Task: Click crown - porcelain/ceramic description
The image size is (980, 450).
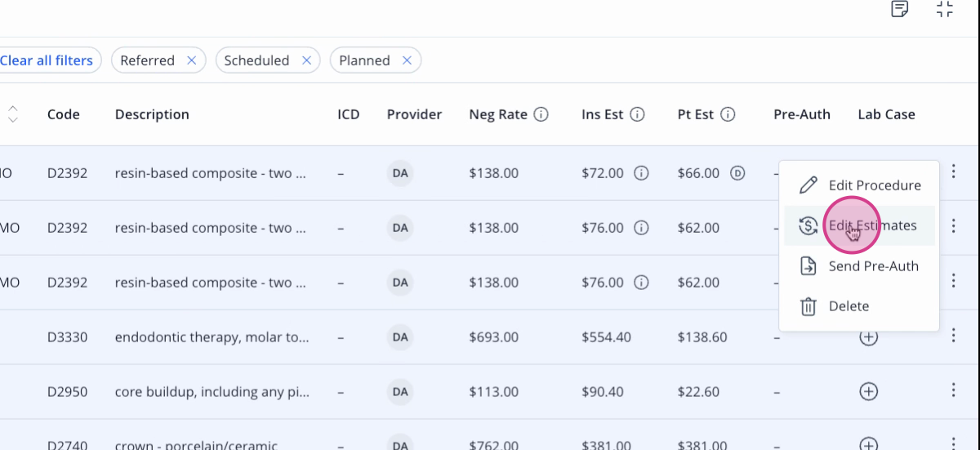Action: pos(196,445)
